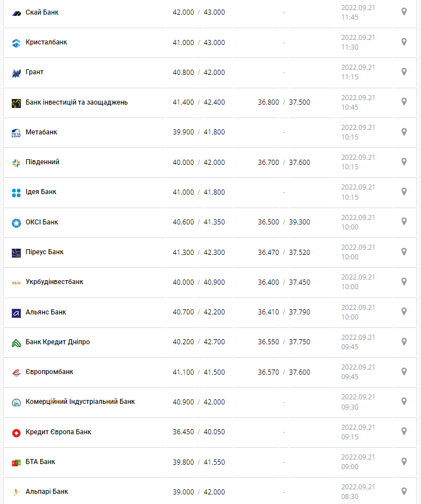Select the Піреус Банк name link

click(x=44, y=252)
